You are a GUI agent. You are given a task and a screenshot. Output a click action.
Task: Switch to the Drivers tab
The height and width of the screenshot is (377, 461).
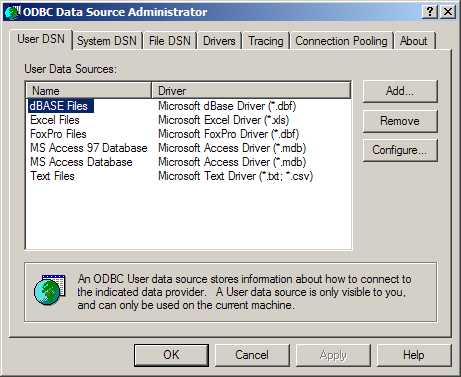[219, 41]
